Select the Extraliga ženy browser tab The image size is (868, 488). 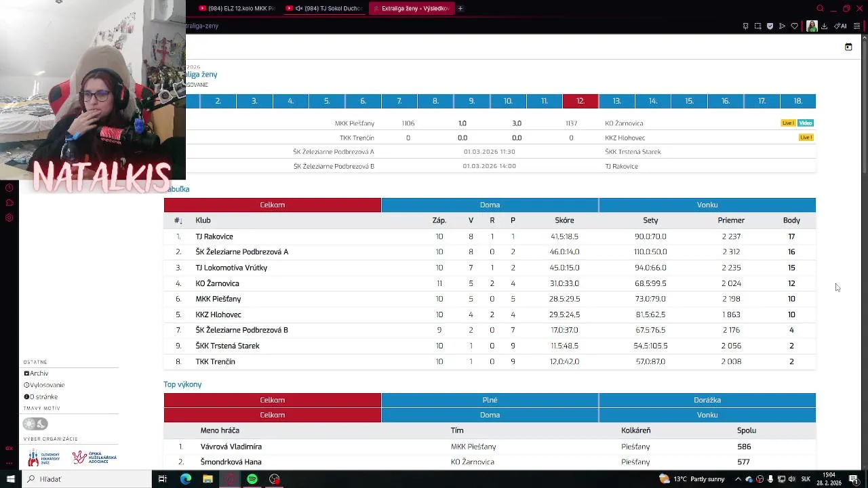[x=411, y=8]
